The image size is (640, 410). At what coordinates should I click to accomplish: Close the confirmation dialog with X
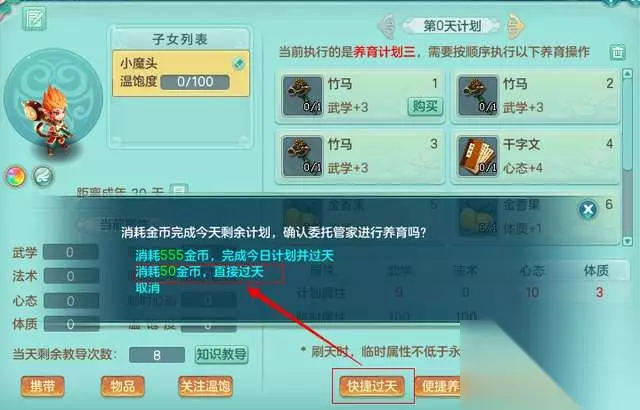(588, 210)
